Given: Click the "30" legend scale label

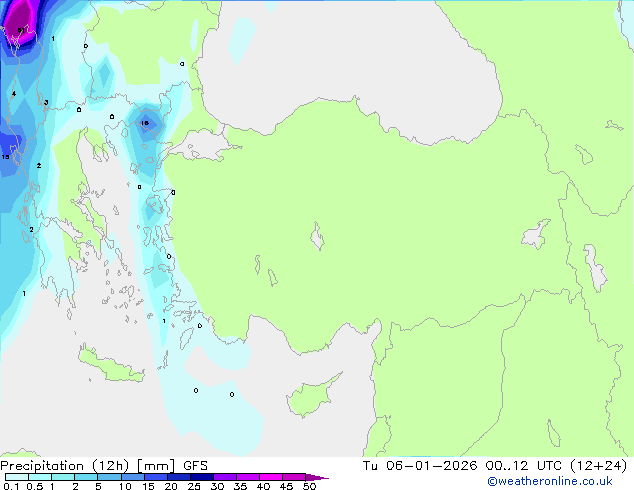Looking at the screenshot, I should [x=217, y=486].
